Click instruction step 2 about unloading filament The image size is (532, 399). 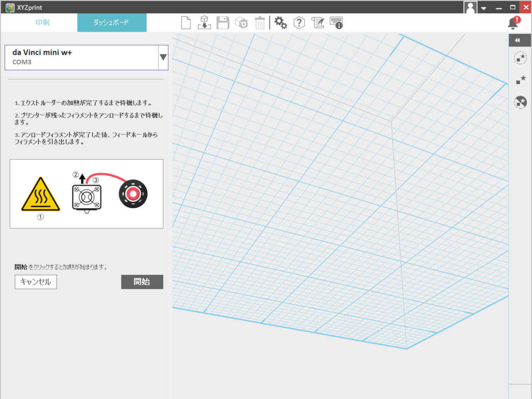click(x=89, y=118)
